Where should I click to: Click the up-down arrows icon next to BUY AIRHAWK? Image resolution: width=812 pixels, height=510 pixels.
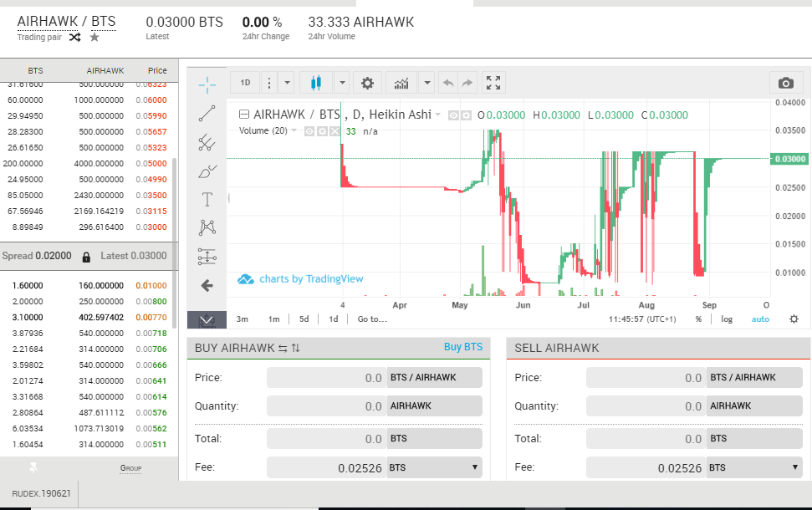[296, 348]
